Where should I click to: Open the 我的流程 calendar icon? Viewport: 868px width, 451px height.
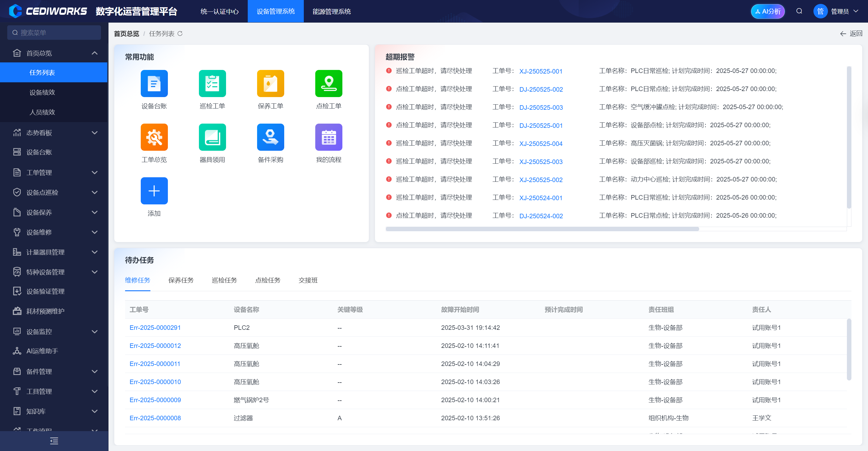pyautogui.click(x=328, y=137)
